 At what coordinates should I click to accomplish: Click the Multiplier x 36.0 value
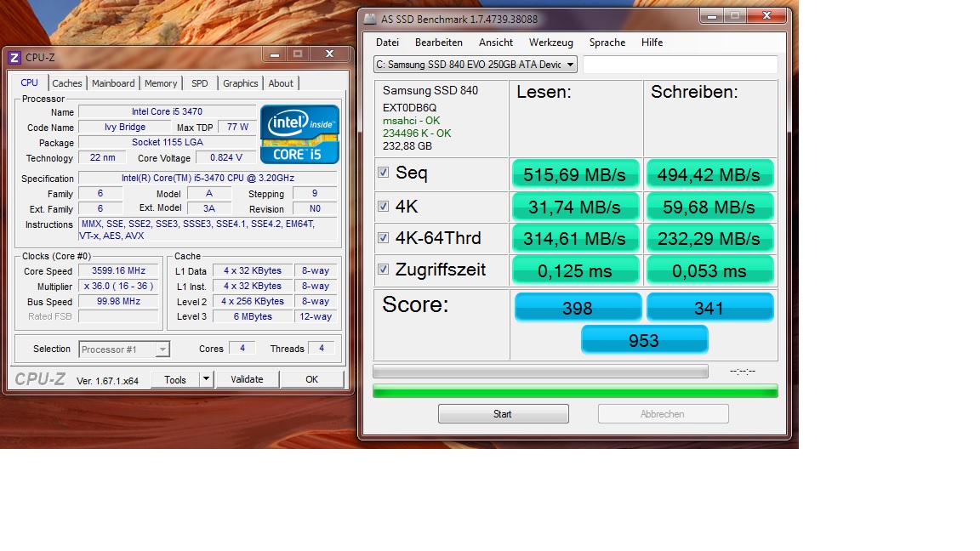pos(119,286)
